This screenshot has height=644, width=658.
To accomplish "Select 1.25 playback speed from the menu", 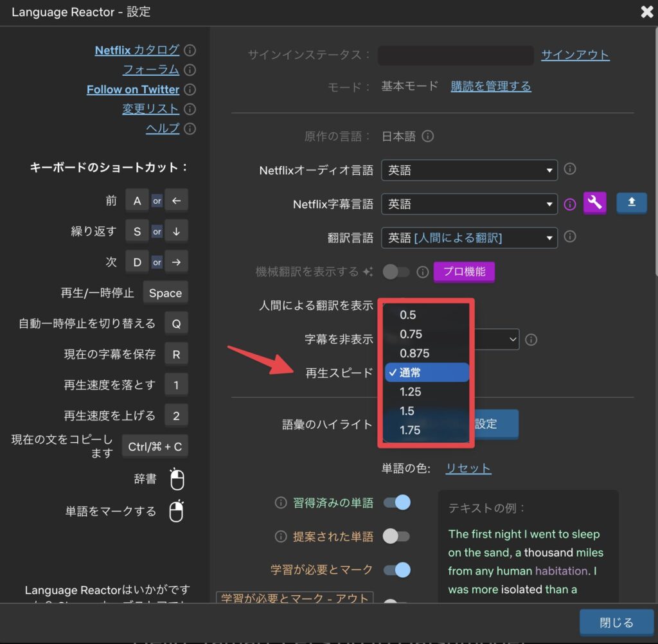I will click(x=412, y=391).
